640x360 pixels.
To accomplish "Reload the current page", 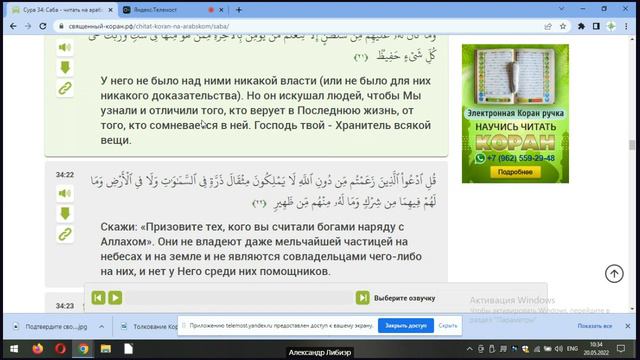I will point(43,26).
